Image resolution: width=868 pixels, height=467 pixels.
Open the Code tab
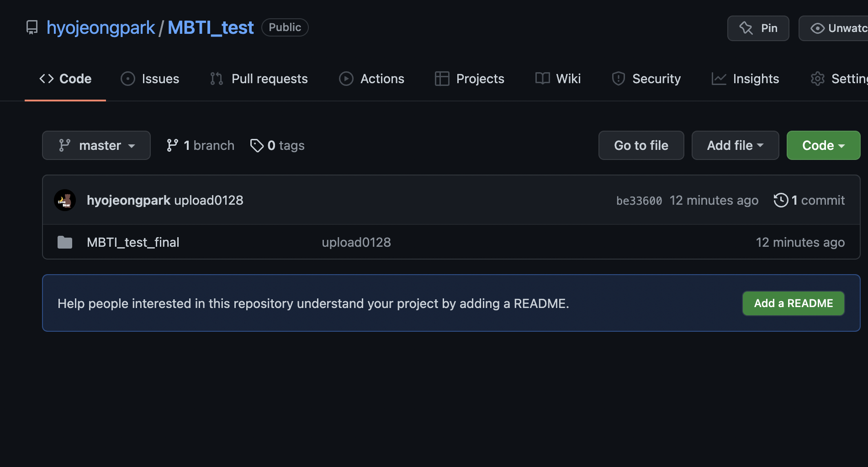pyautogui.click(x=65, y=79)
